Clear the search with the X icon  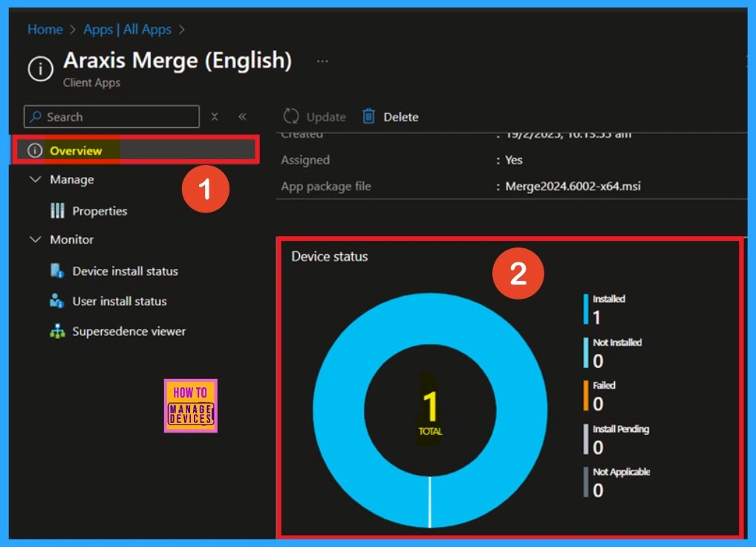[x=215, y=117]
